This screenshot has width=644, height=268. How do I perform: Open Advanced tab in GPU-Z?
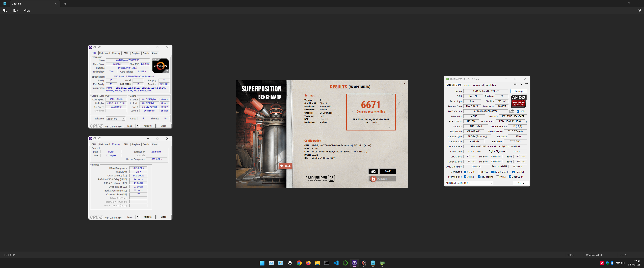click(478, 85)
